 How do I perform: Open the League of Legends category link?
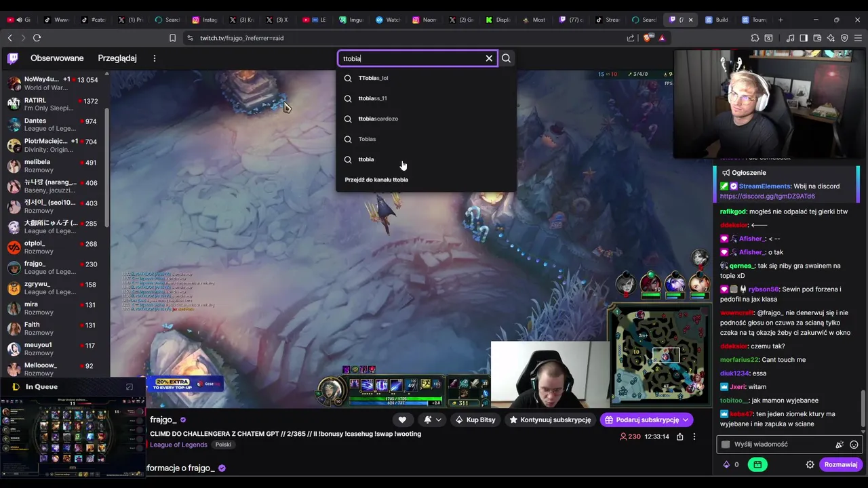(178, 445)
